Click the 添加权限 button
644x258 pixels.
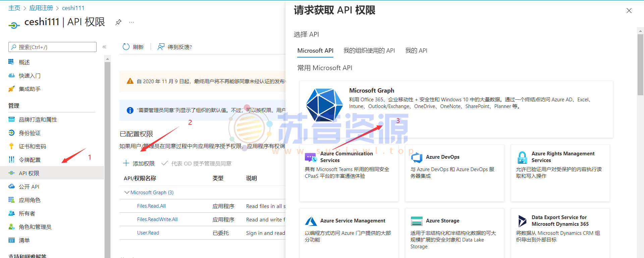click(139, 163)
